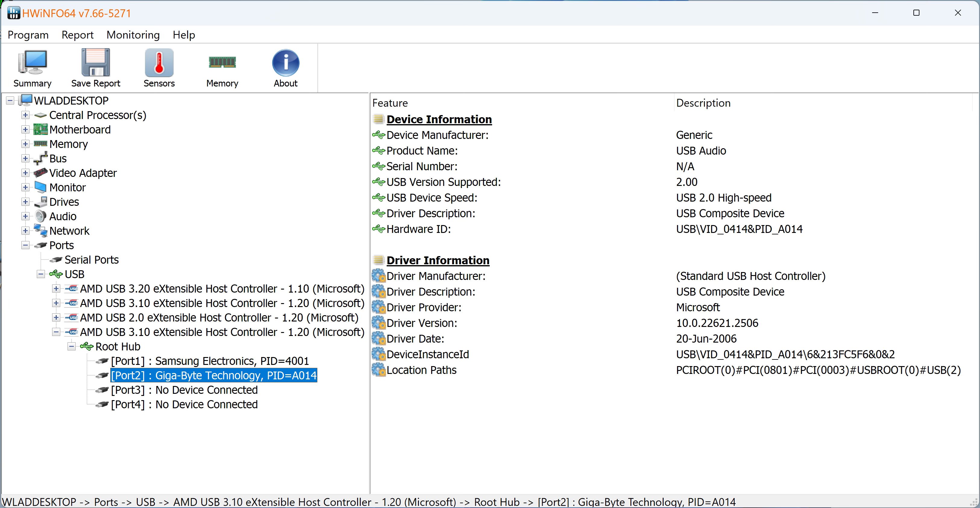Select Port1 Samsung Electronics entry
The image size is (980, 508).
210,361
